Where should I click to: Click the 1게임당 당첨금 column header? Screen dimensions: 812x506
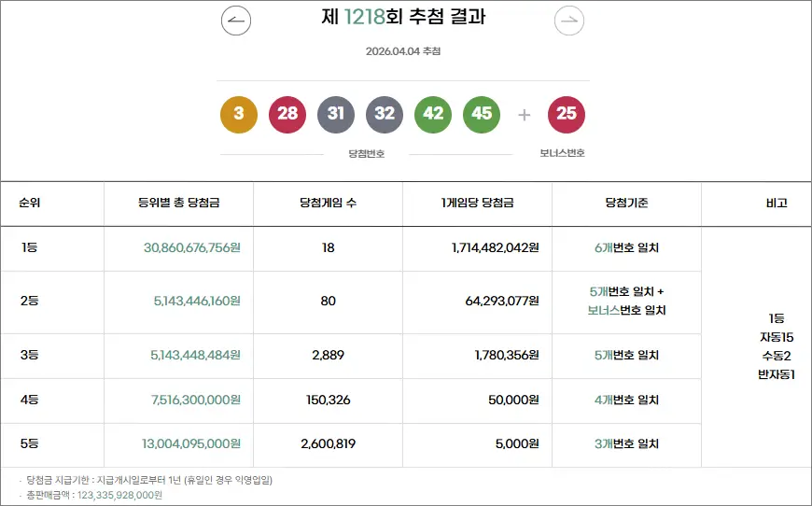coord(477,204)
